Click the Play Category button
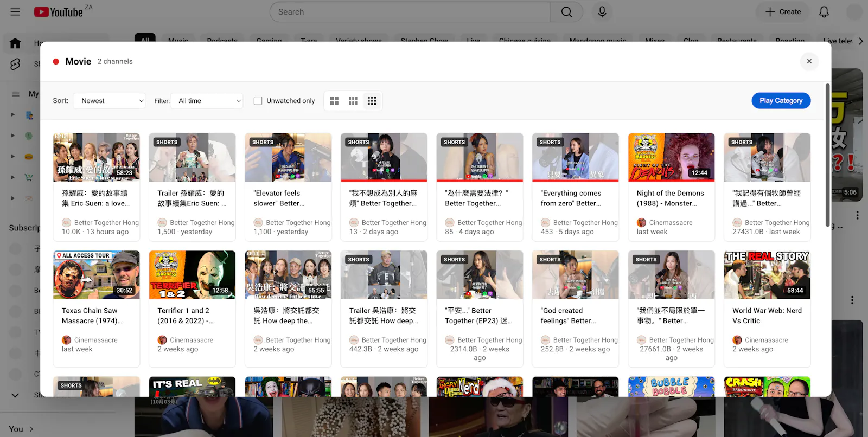Image resolution: width=868 pixels, height=437 pixels. click(x=781, y=101)
